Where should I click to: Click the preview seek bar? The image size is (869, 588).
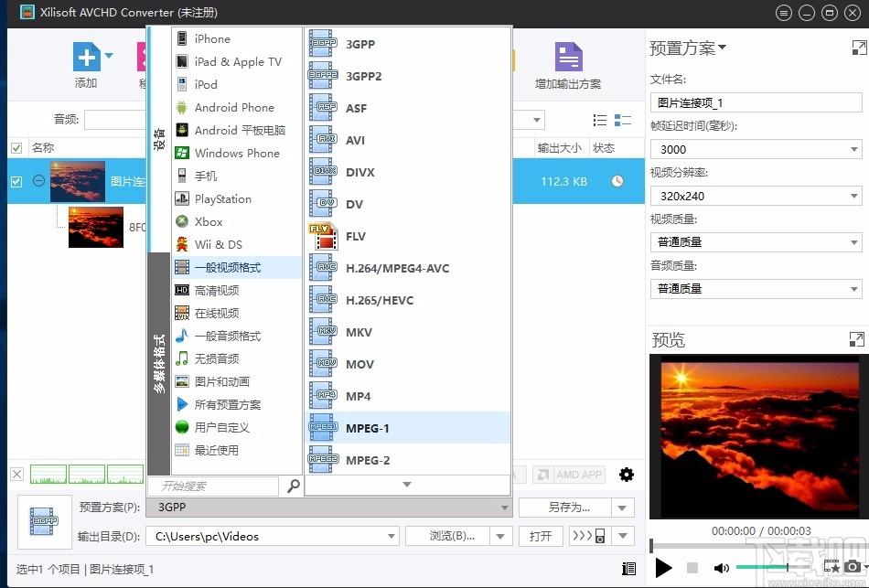[x=758, y=546]
